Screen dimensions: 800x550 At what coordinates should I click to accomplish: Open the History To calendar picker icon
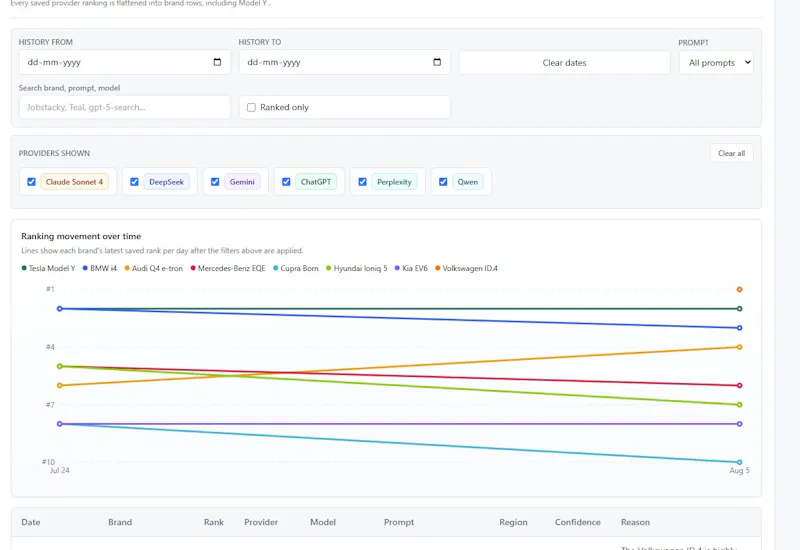[x=437, y=62]
